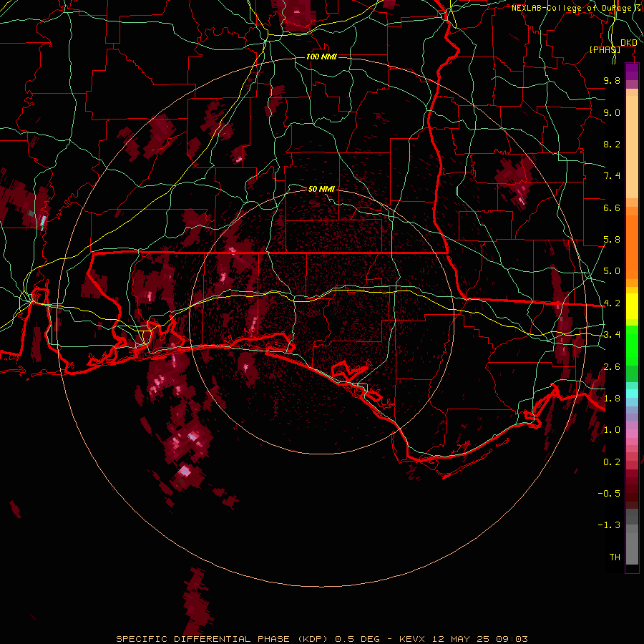
Task: Select the yellow segment of the color bar
Action: (632, 306)
